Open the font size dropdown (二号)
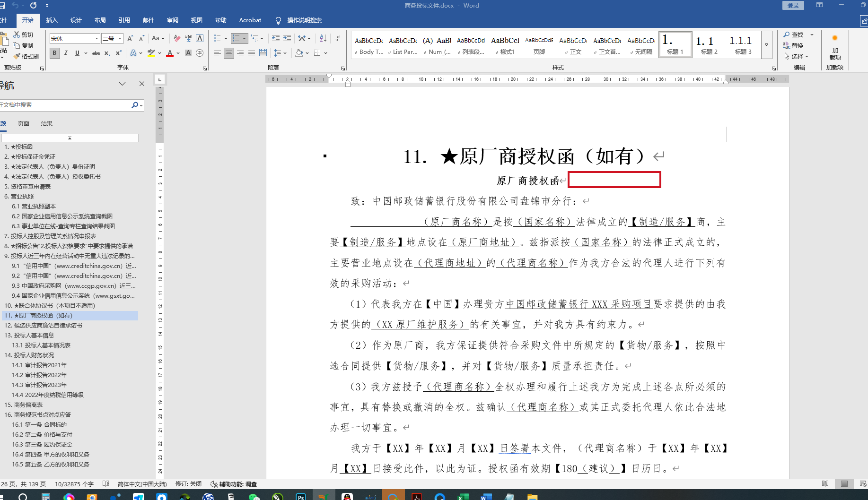Image resolution: width=868 pixels, height=500 pixels. [120, 39]
